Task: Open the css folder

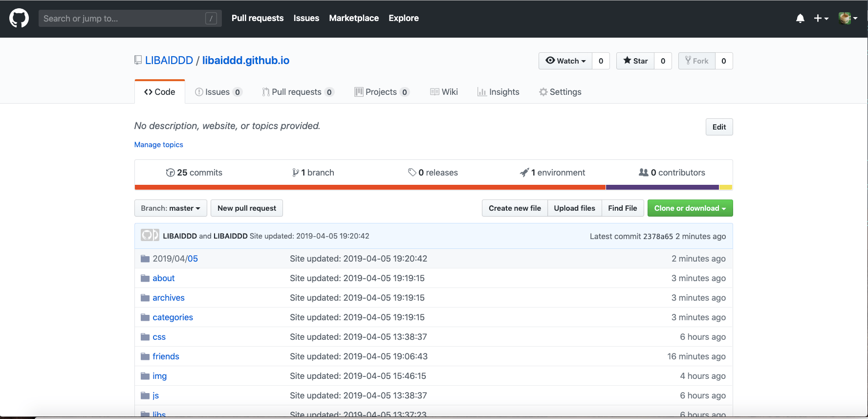Action: (x=159, y=337)
